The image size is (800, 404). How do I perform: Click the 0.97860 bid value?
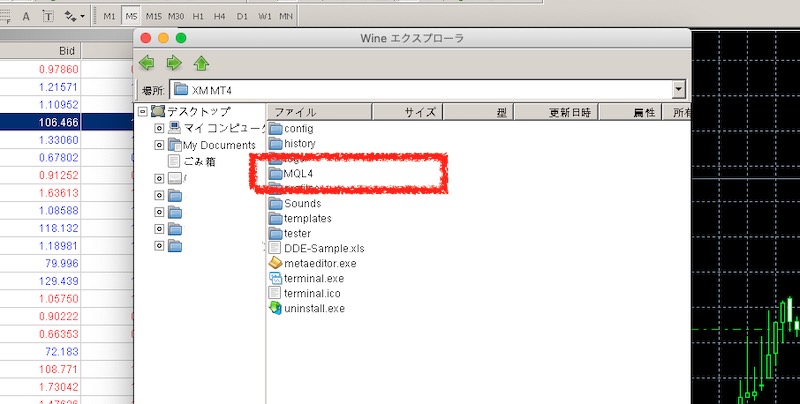[59, 69]
